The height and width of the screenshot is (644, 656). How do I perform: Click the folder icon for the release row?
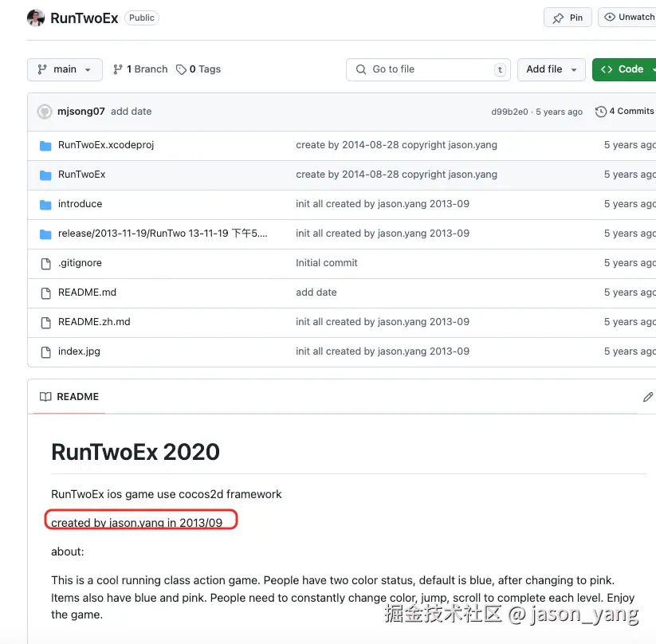(x=45, y=234)
